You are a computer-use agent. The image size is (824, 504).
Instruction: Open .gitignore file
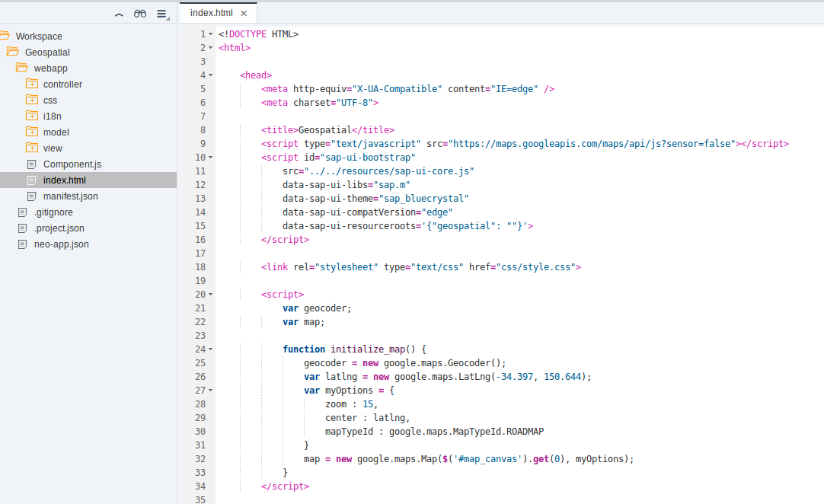(x=53, y=212)
